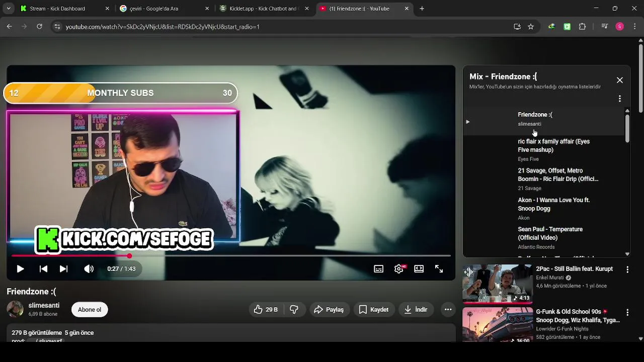This screenshot has width=644, height=362.
Task: Toggle subtitles captions button
Action: (379, 269)
